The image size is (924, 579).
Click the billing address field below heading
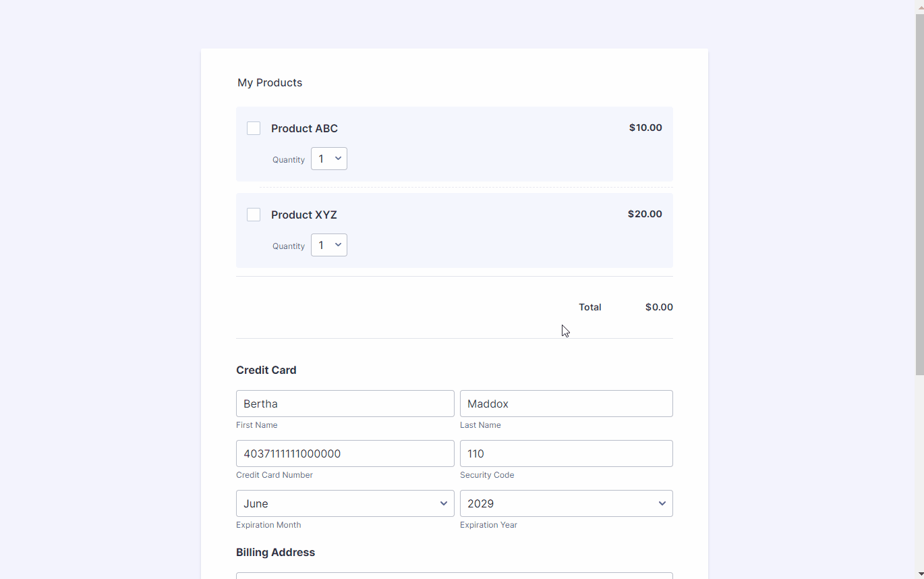pyautogui.click(x=454, y=575)
